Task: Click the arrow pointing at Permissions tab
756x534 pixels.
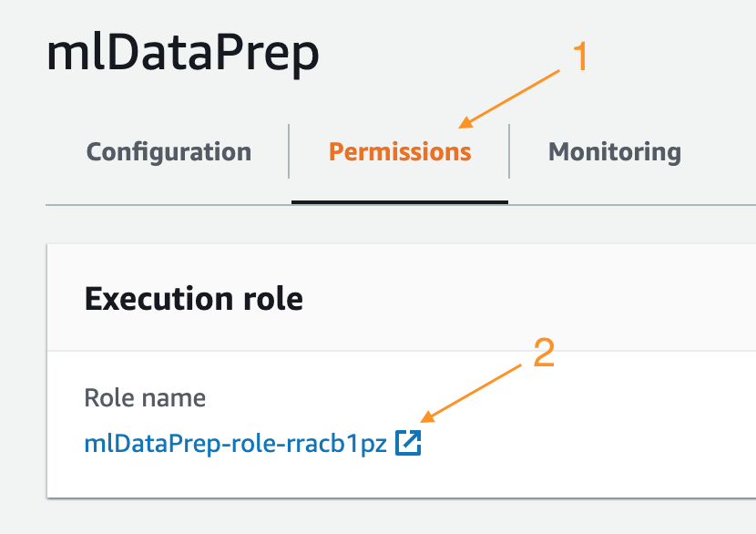Action: tap(509, 99)
